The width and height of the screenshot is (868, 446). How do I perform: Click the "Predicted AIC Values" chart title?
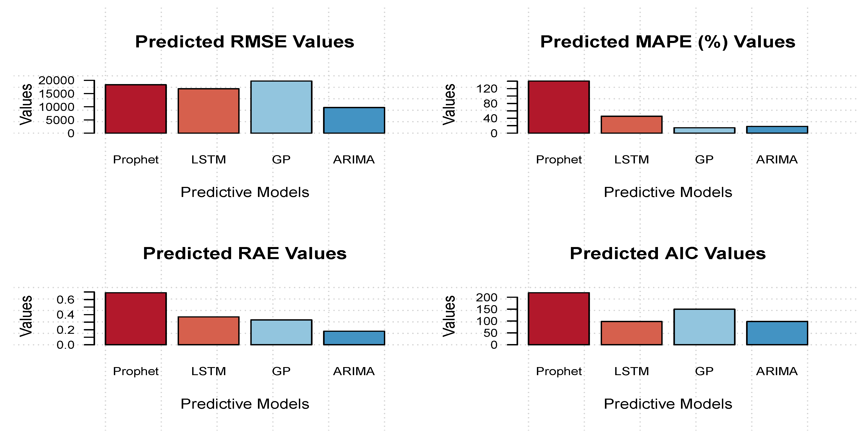pos(668,253)
